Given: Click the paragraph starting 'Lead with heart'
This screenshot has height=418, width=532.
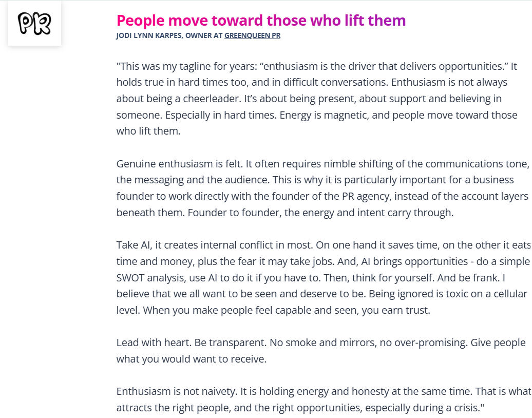Looking at the screenshot, I should (321, 351).
